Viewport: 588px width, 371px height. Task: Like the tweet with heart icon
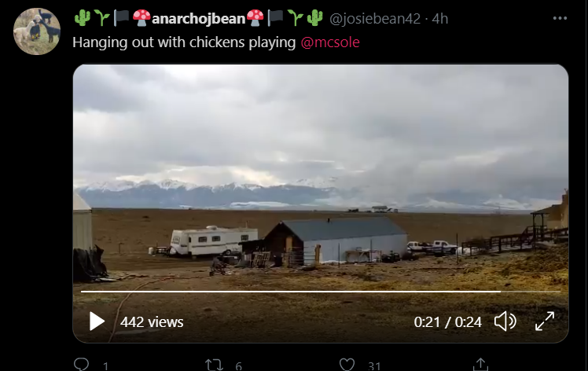click(347, 365)
